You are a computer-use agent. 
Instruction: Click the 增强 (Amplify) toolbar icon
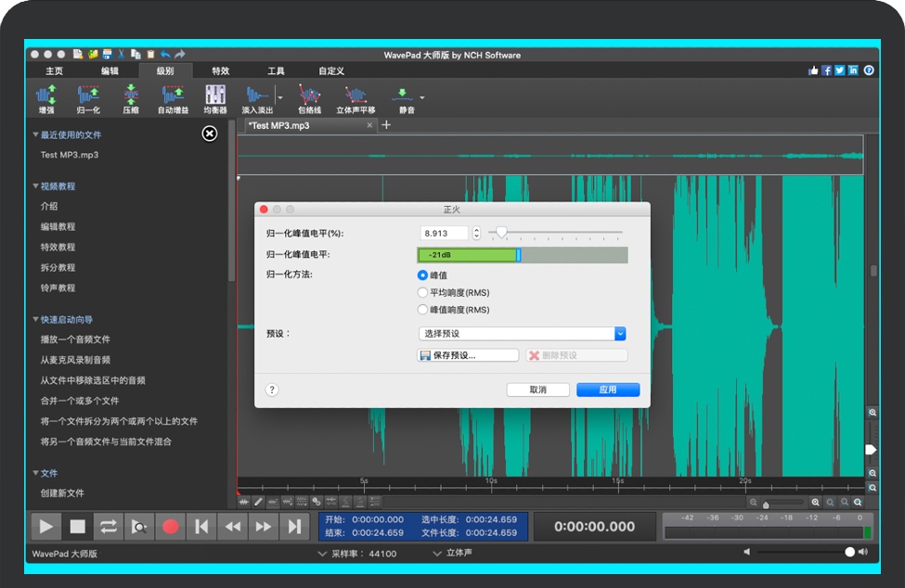tap(45, 98)
